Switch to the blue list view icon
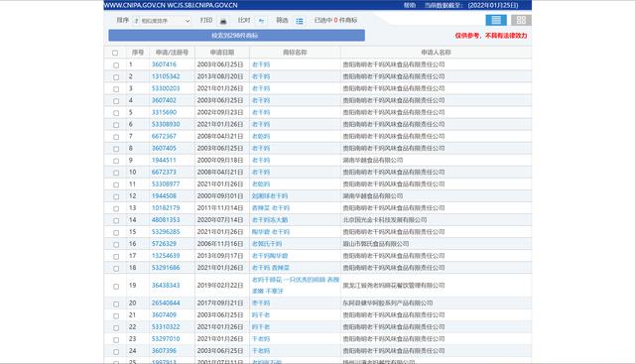Image resolution: width=635 pixels, height=364 pixels. (496, 20)
